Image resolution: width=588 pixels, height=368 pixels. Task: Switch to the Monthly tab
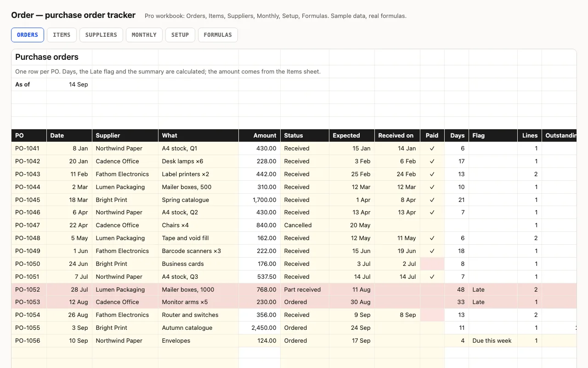point(144,35)
